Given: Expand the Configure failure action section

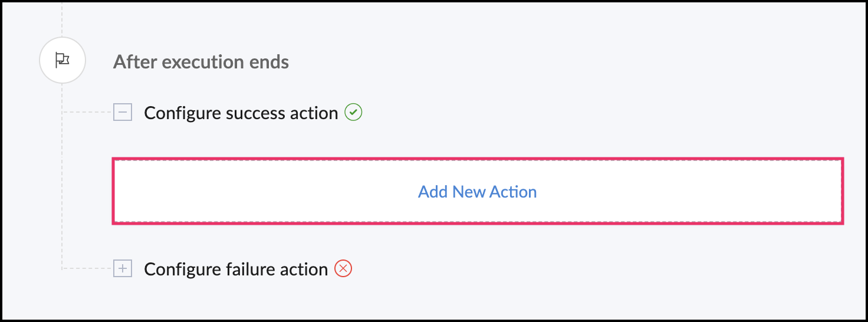Looking at the screenshot, I should [123, 269].
